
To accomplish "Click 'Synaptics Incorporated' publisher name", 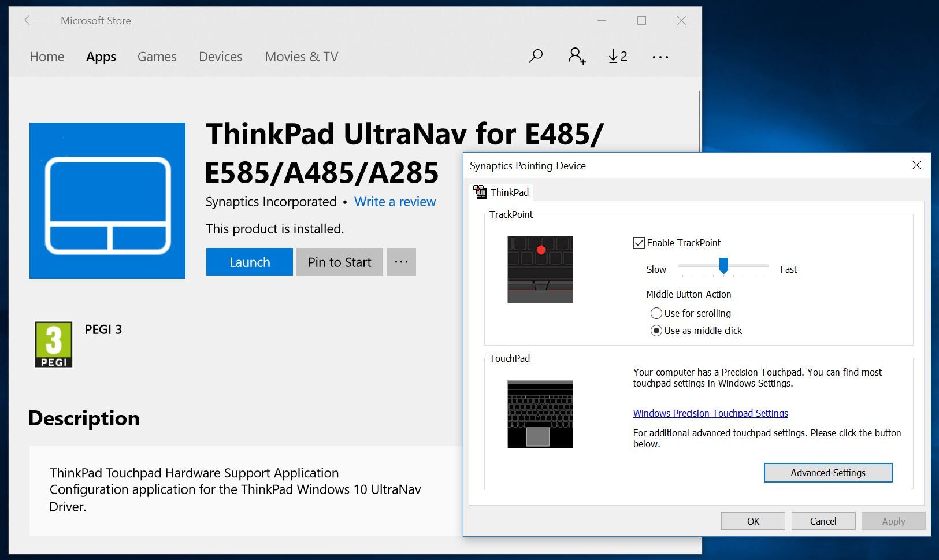I will (271, 202).
